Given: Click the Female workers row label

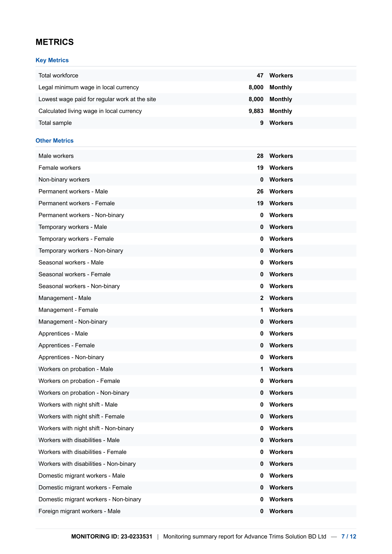Looking at the screenshot, I should (59, 168).
